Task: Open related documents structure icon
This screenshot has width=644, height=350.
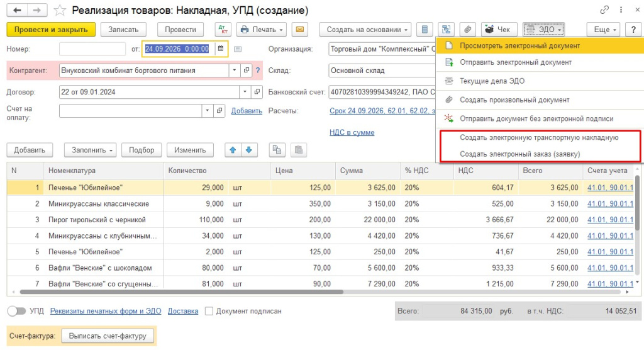Action: (446, 30)
